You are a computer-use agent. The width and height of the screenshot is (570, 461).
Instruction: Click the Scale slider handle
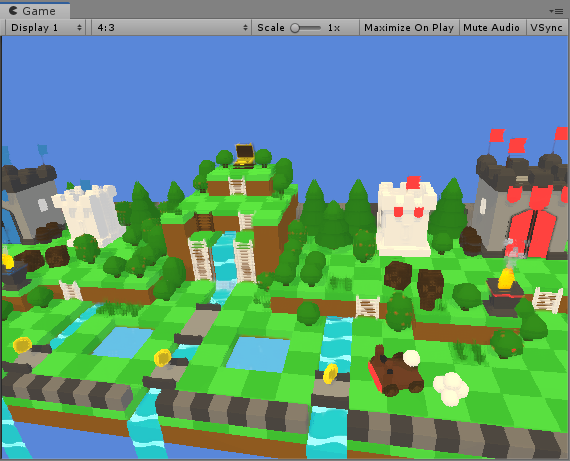295,28
